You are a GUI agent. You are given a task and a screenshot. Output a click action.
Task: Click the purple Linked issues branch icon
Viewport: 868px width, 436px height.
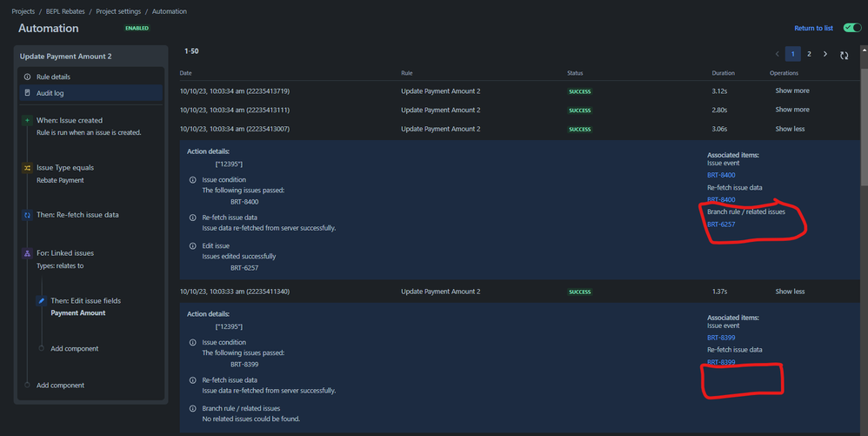pyautogui.click(x=27, y=253)
